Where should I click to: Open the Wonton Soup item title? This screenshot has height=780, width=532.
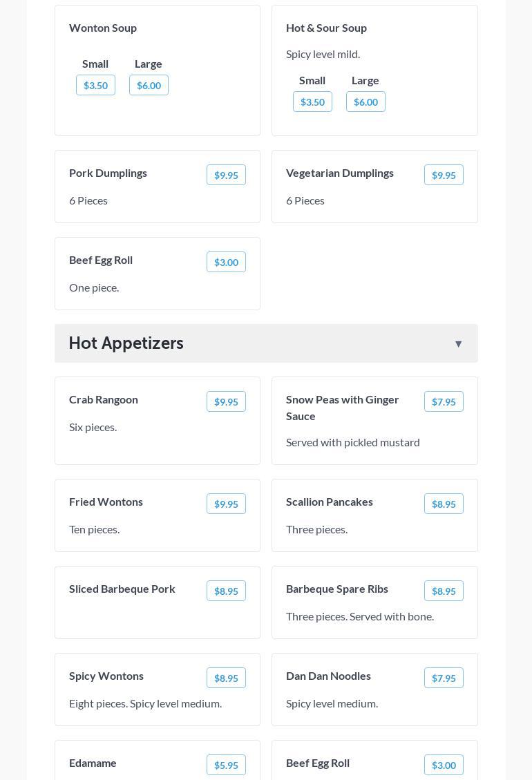[x=103, y=28]
